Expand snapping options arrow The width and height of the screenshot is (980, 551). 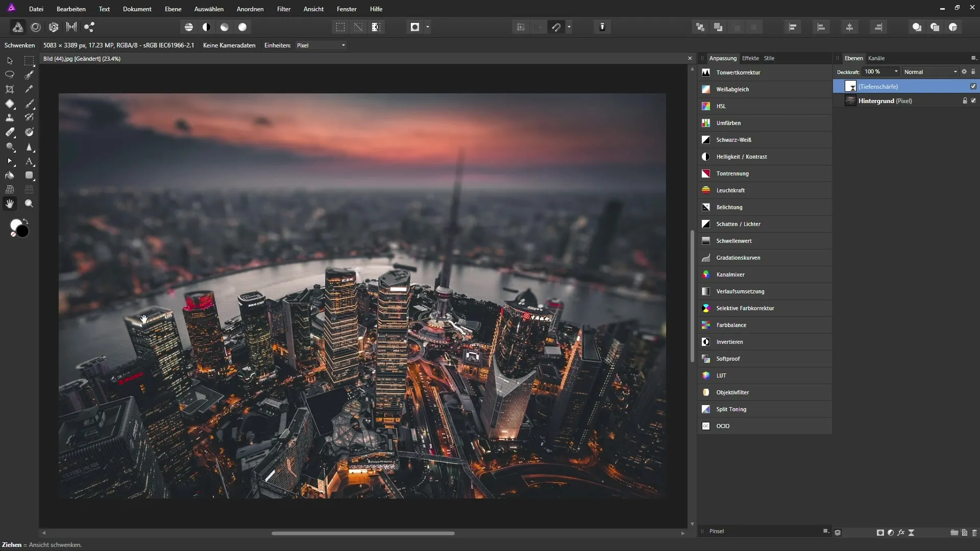point(569,27)
